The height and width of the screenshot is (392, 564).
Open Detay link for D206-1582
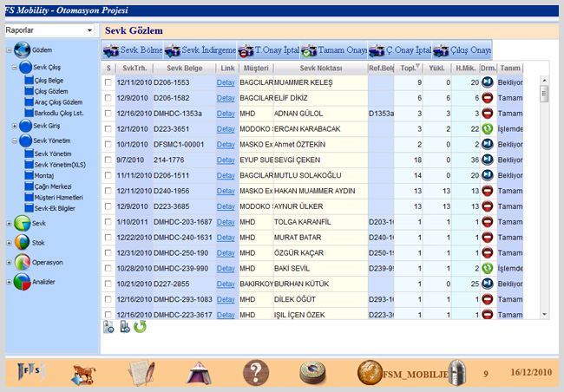tap(226, 98)
